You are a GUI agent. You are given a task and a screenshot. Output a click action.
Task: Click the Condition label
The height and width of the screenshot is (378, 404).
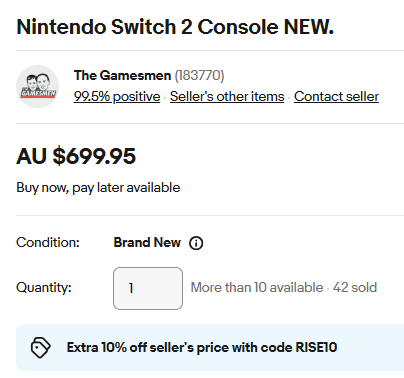pos(48,242)
